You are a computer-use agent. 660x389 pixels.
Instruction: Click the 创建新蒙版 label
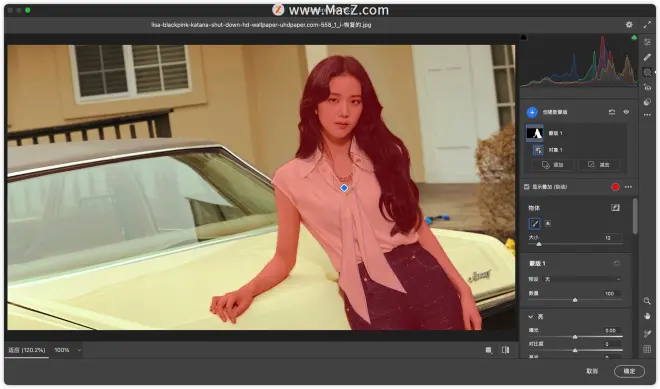click(x=555, y=112)
